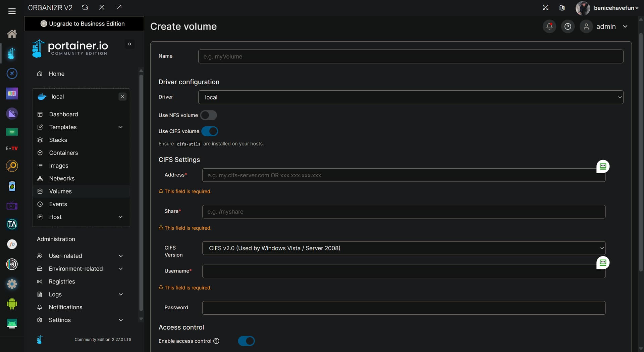Expand the Templates submenu

[x=120, y=127]
